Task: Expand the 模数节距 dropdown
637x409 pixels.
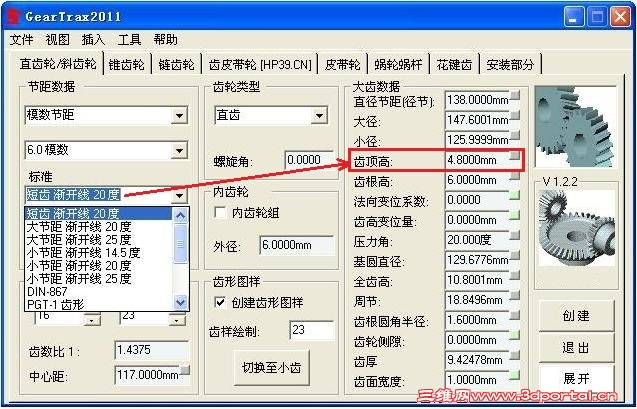Action: click(x=179, y=116)
